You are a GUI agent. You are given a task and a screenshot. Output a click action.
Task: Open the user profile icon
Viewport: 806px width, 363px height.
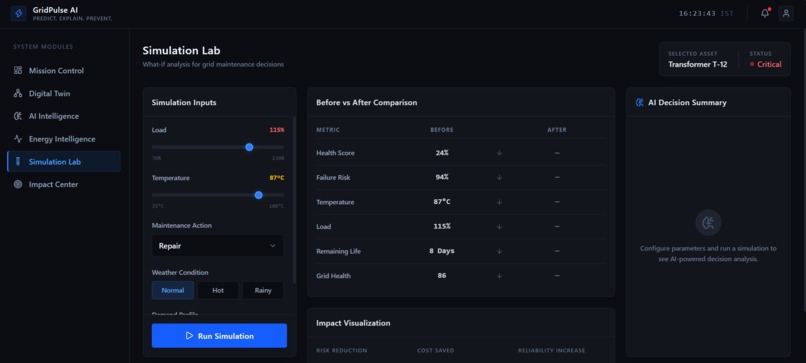pos(786,13)
